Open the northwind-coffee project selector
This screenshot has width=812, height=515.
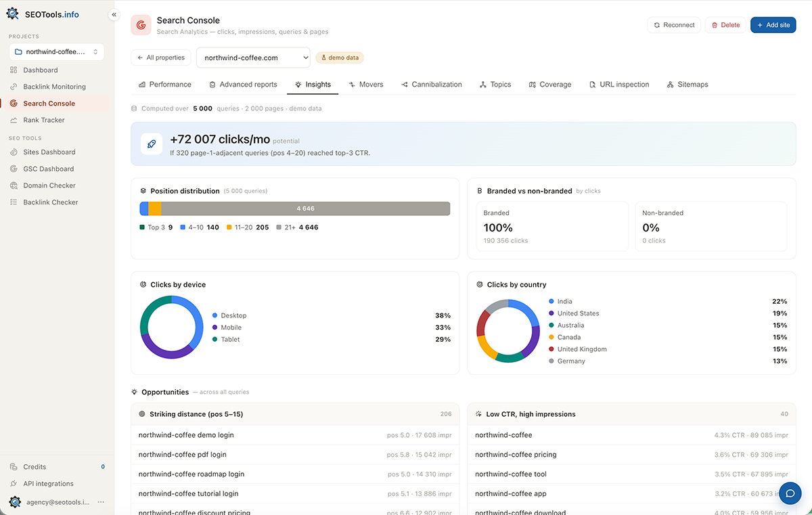pos(57,52)
